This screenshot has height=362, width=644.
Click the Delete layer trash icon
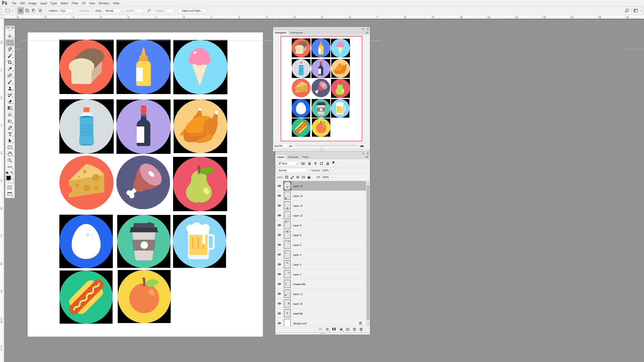tap(361, 329)
